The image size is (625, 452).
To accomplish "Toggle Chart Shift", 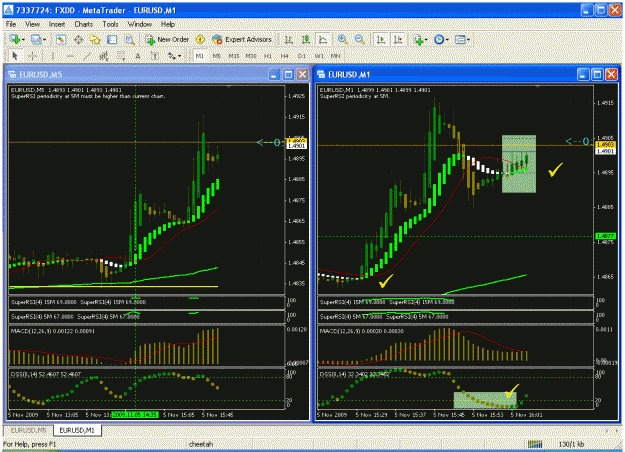I will coord(398,39).
